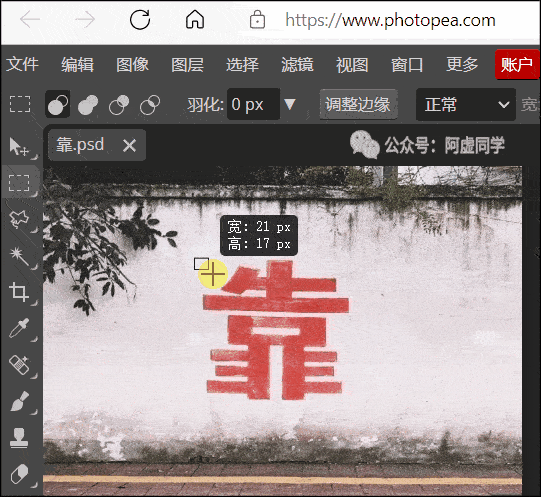The width and height of the screenshot is (541, 497).
Task: Choose intersect selection mode icon
Action: (x=150, y=104)
